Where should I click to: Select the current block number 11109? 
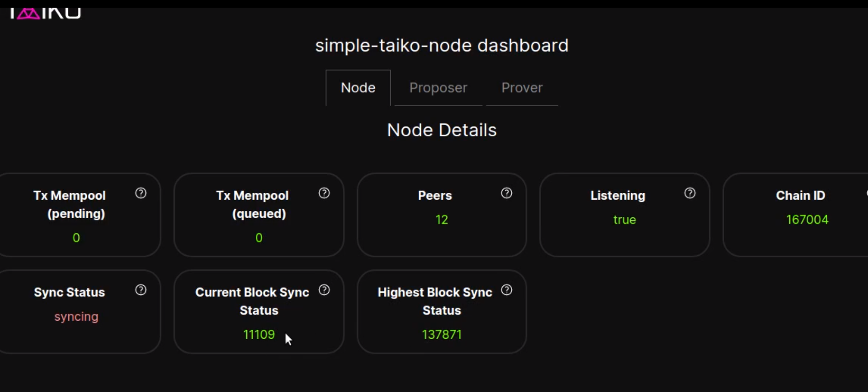[259, 334]
